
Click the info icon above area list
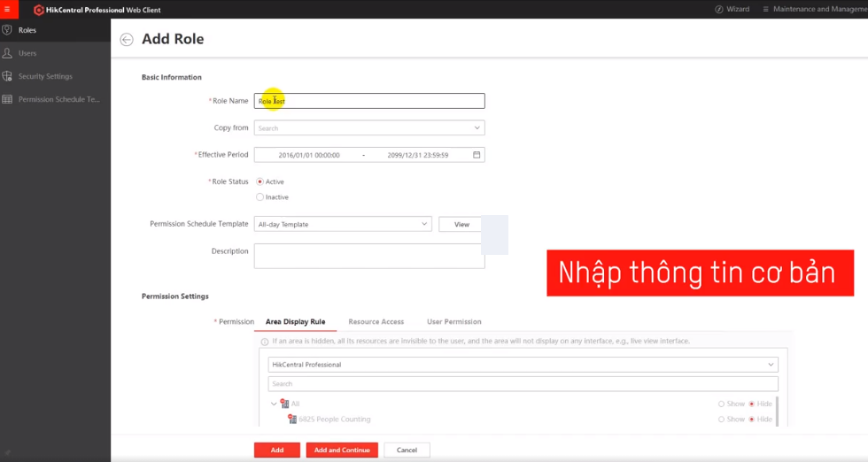pos(265,342)
